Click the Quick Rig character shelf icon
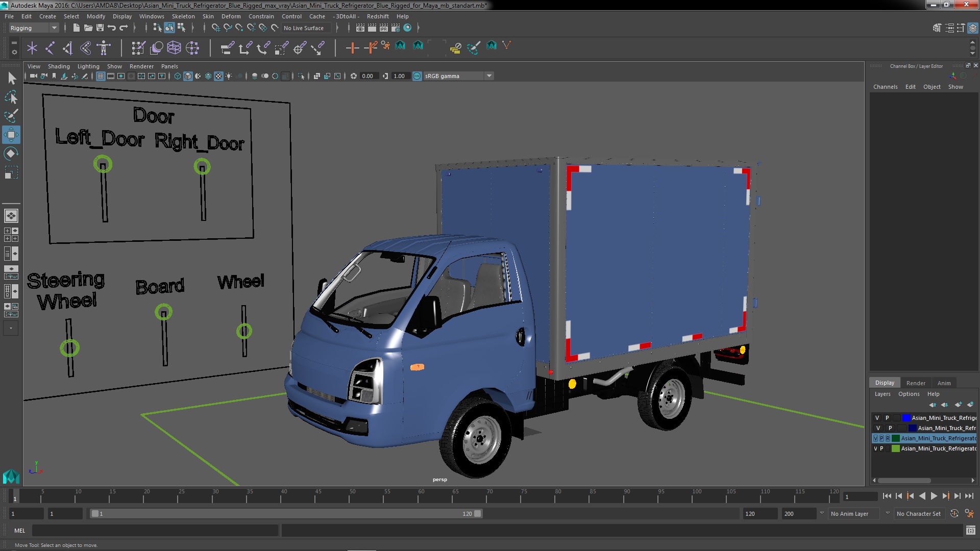 [x=104, y=48]
